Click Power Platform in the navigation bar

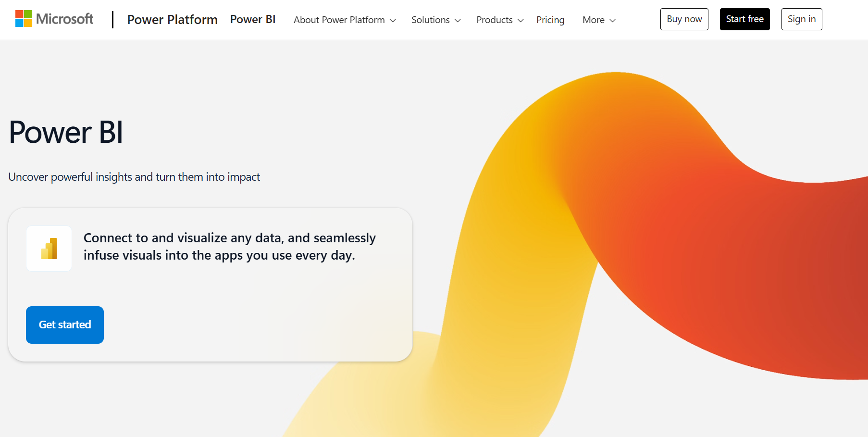pyautogui.click(x=172, y=20)
